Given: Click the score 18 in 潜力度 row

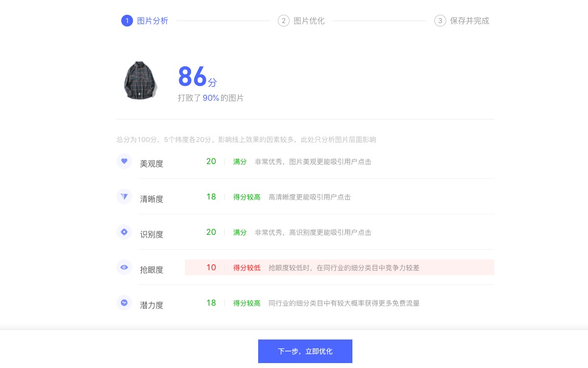Looking at the screenshot, I should click(x=211, y=303).
